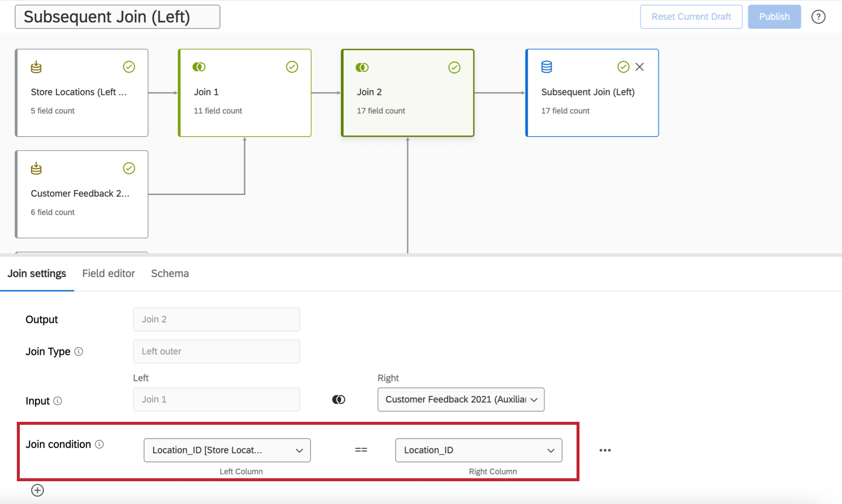This screenshot has width=842, height=504.
Task: Click the Subsequent Join output database icon
Action: [547, 67]
